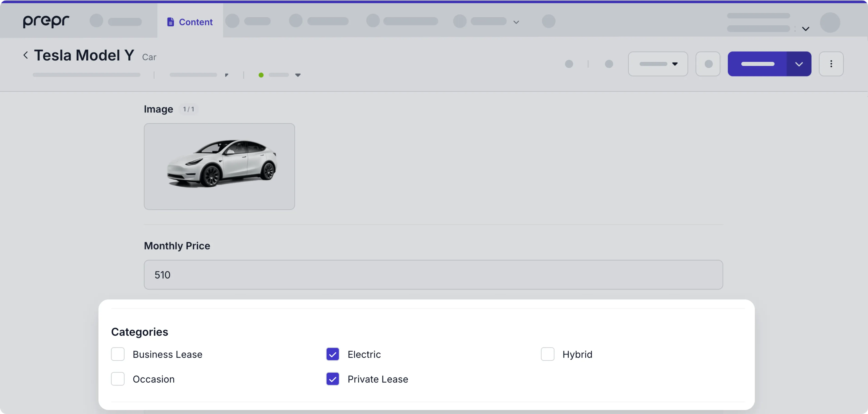Click the first round icon in the item header
Screen dimensions: 868x414
pos(569,64)
